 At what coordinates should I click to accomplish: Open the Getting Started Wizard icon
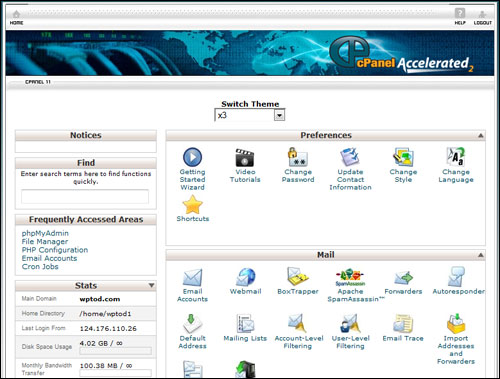[x=192, y=157]
